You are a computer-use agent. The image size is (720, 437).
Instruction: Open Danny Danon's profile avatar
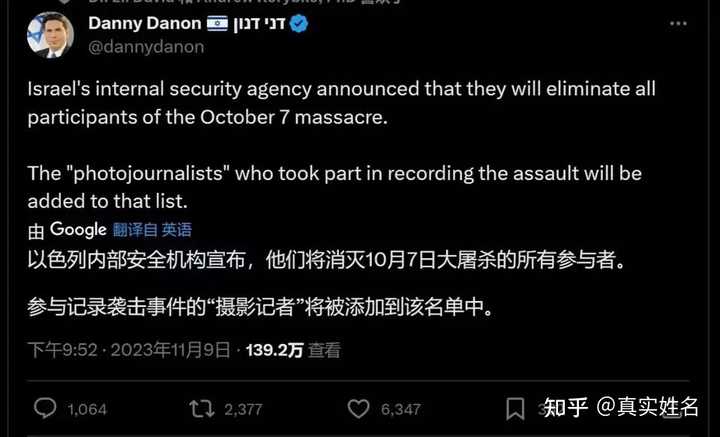click(50, 35)
